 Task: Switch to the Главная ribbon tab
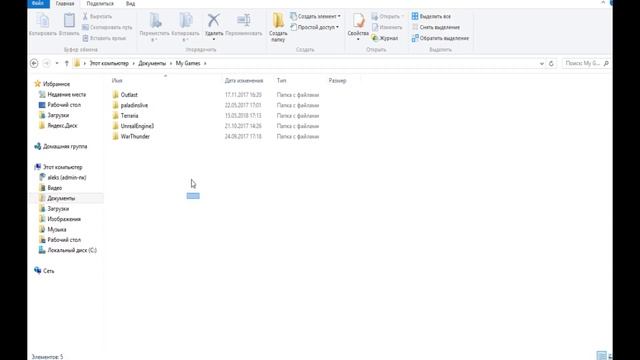pos(65,4)
